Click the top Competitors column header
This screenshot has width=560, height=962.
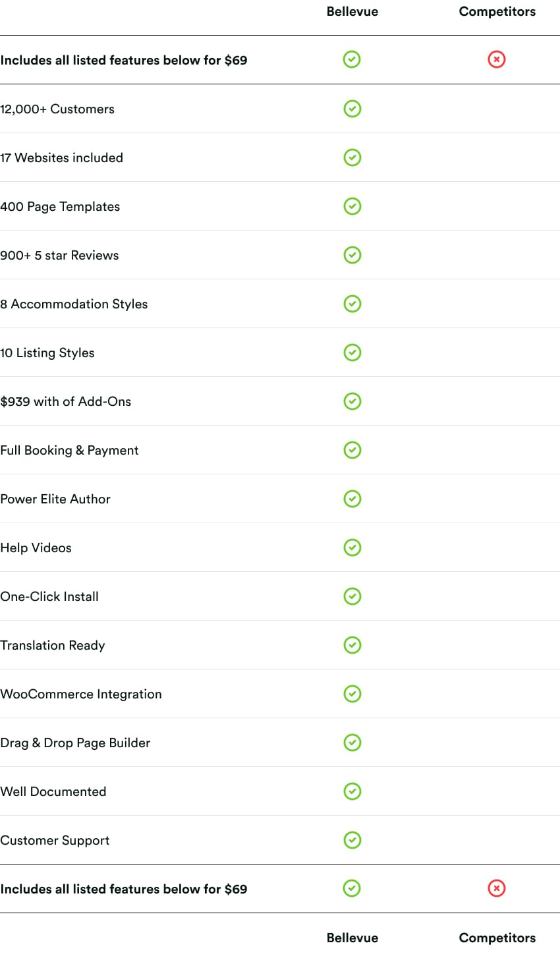497,11
